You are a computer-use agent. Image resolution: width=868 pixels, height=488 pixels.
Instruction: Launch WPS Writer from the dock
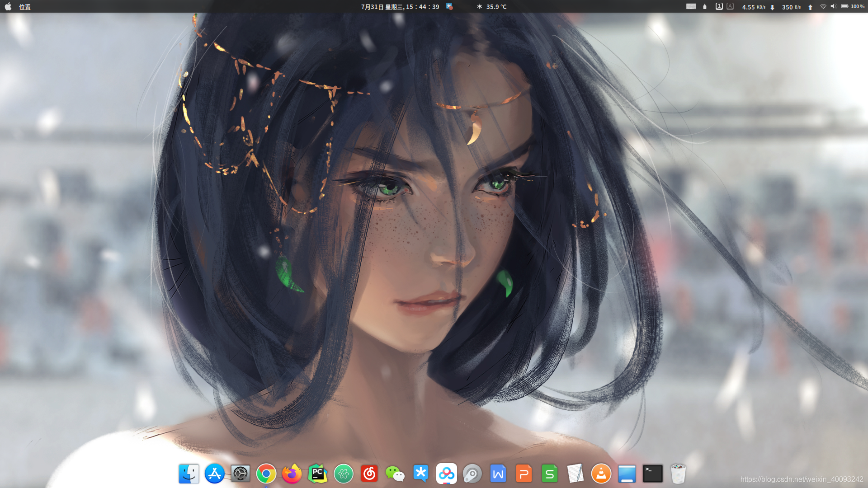pos(498,474)
